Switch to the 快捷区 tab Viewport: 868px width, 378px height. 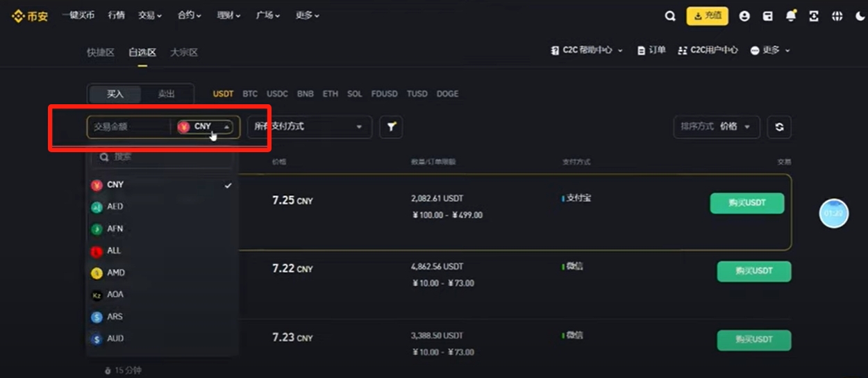(100, 52)
